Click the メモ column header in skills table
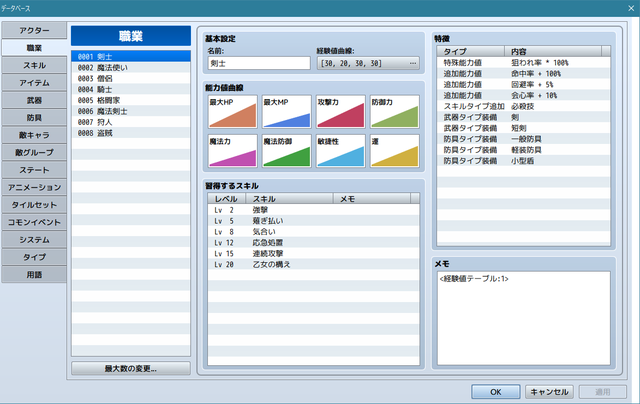Image resolution: width=640 pixels, height=404 pixels. (x=372, y=199)
